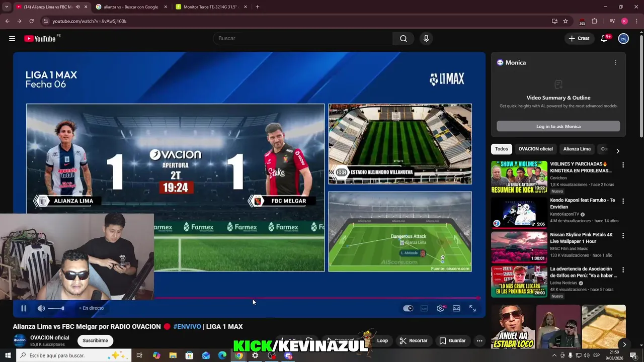Open options for Asociación de Grifos video
The height and width of the screenshot is (362, 644).
pyautogui.click(x=623, y=270)
